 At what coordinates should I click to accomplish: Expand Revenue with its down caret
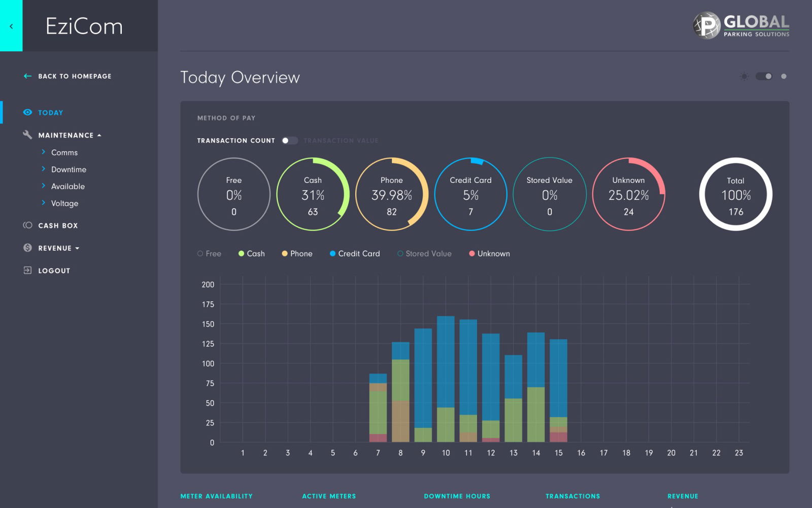(77, 248)
